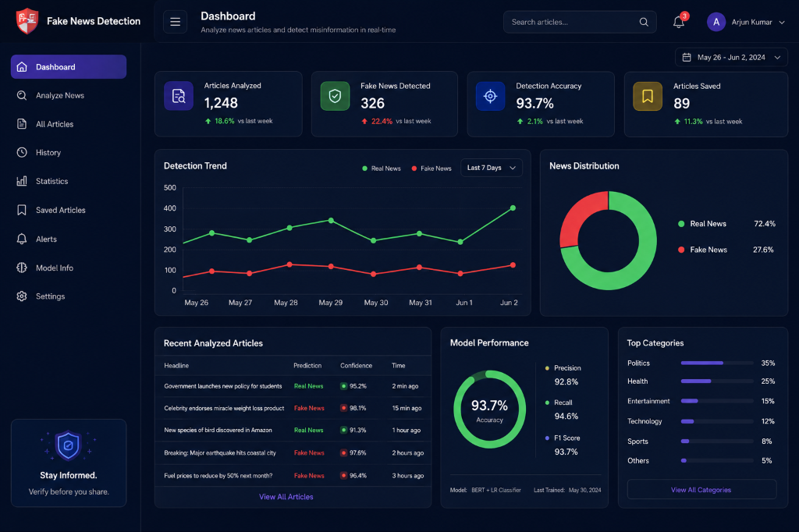Go to Dashboard in sidebar

point(69,67)
